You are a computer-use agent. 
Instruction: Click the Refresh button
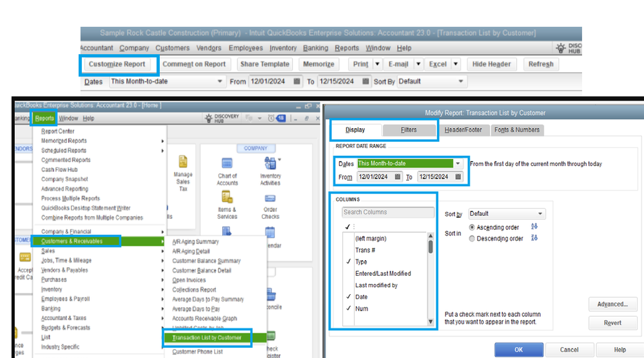pyautogui.click(x=541, y=64)
